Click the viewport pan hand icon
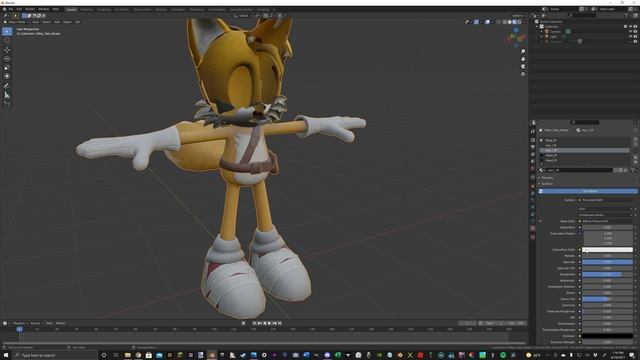Viewport: 640px width, 360px height. click(523, 59)
